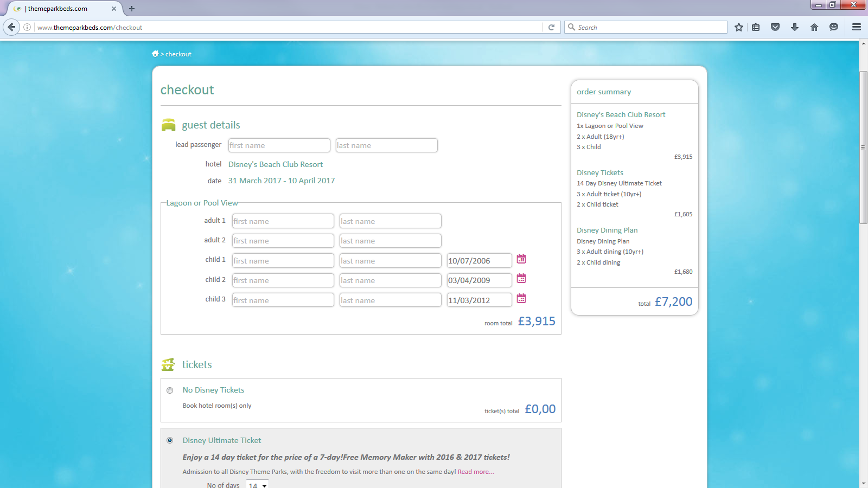Click the checkout breadcrumb link

[178, 54]
